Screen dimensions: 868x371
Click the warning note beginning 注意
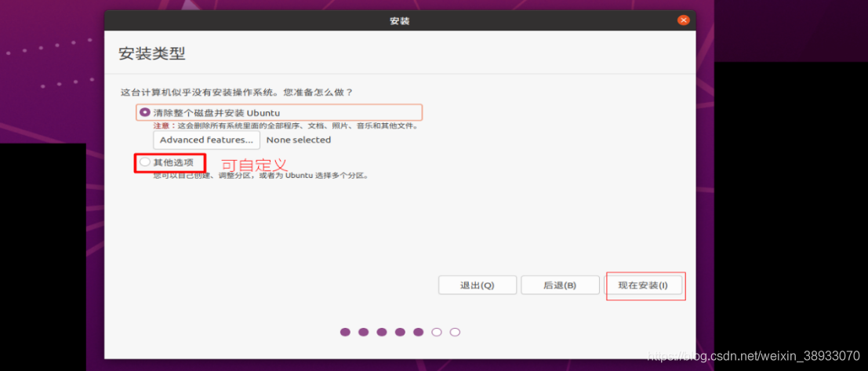(285, 126)
